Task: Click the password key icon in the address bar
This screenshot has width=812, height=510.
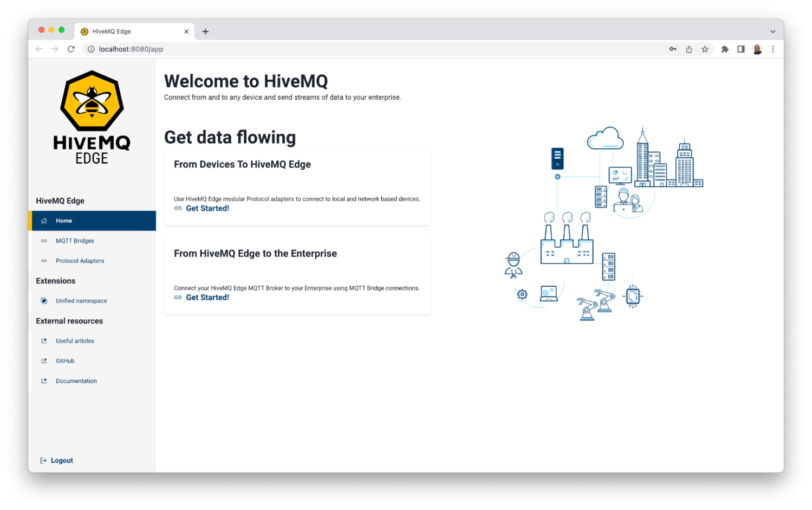Action: tap(673, 49)
